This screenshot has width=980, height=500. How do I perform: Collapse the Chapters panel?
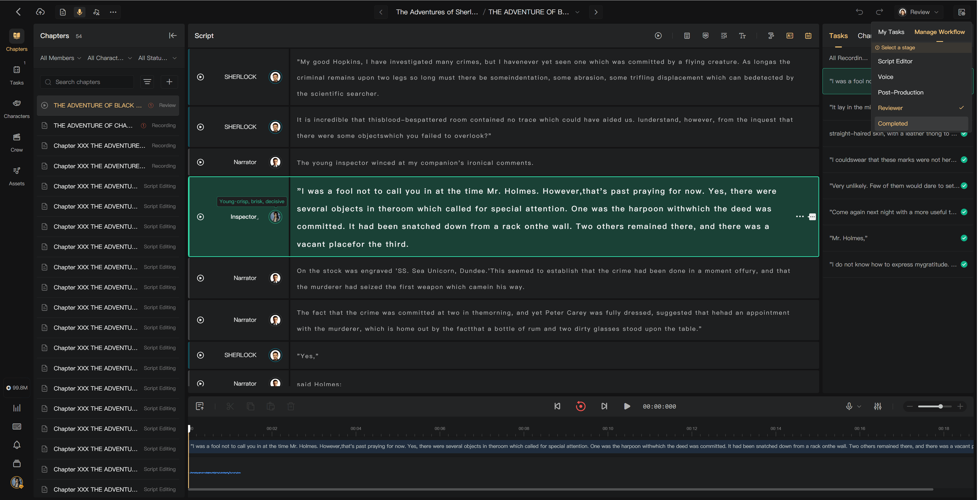173,36
